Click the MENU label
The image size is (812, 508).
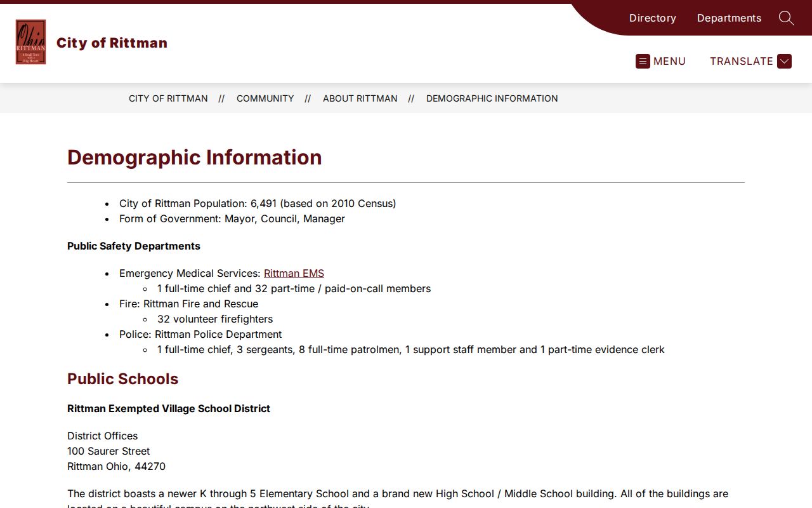point(669,61)
